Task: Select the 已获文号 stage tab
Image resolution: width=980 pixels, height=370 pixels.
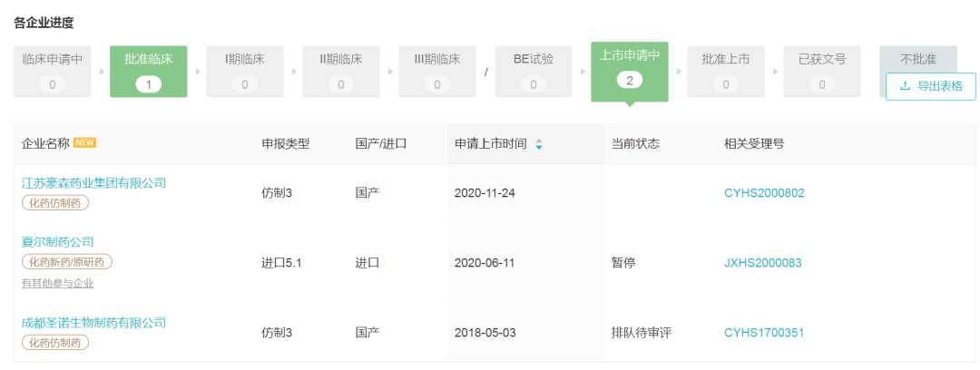Action: coord(822,72)
